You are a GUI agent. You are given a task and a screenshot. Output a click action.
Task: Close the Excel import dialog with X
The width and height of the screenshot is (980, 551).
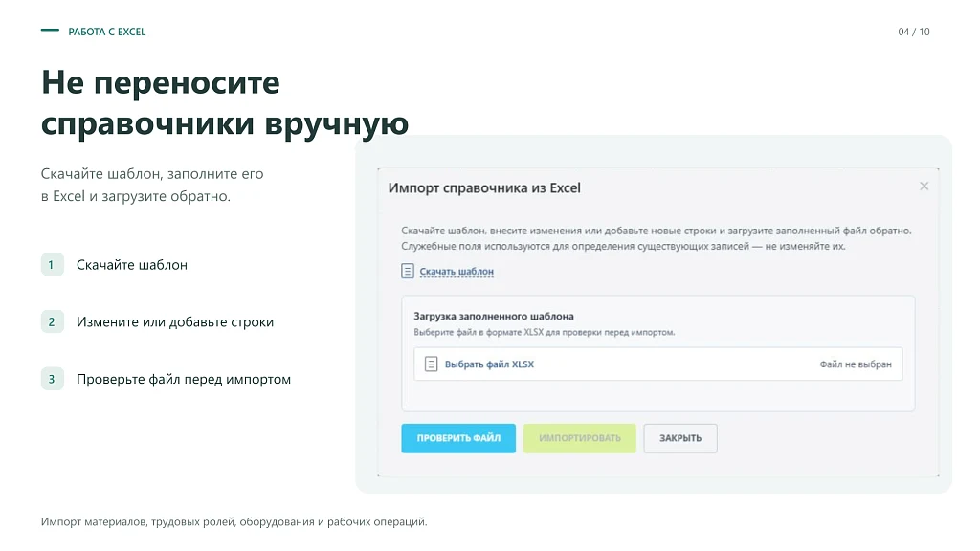click(x=924, y=187)
